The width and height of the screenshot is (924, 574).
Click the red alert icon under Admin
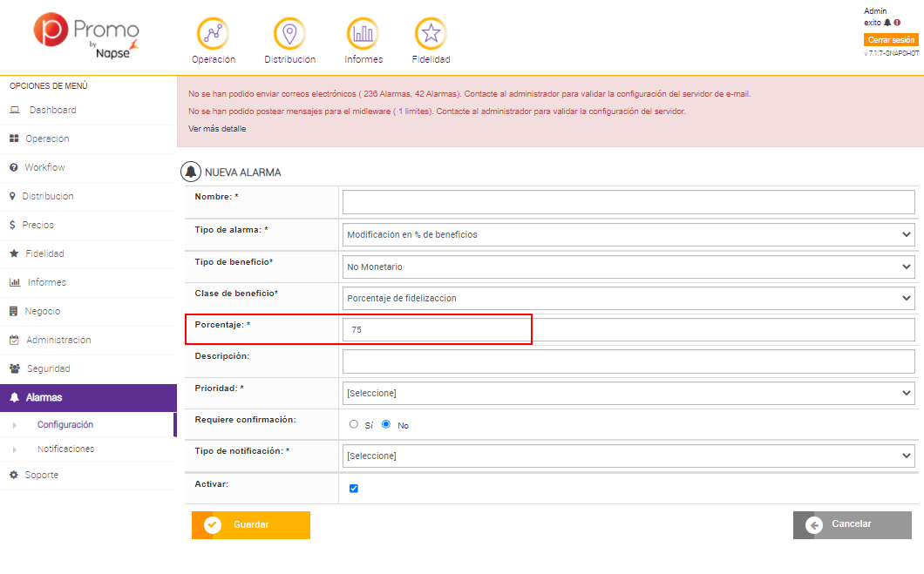pos(897,23)
